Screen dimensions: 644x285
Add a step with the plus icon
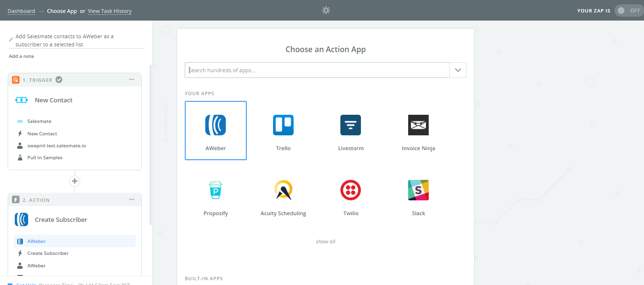click(x=74, y=181)
